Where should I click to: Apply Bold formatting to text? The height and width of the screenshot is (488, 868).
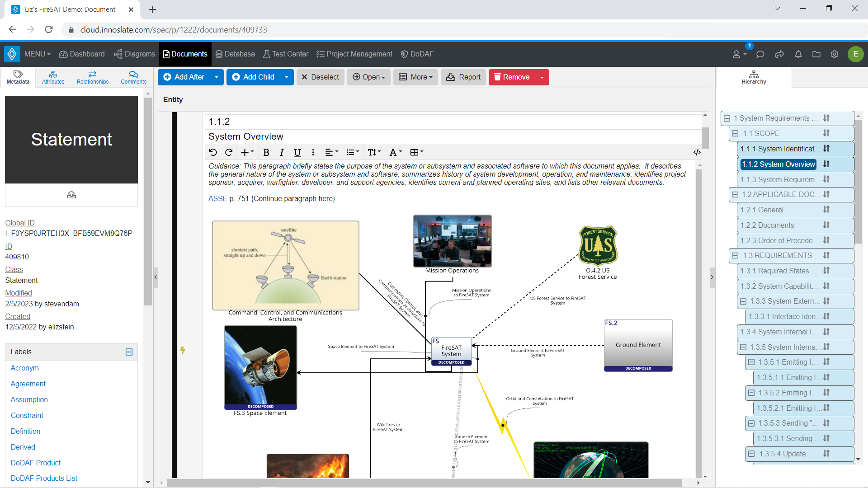click(x=266, y=152)
